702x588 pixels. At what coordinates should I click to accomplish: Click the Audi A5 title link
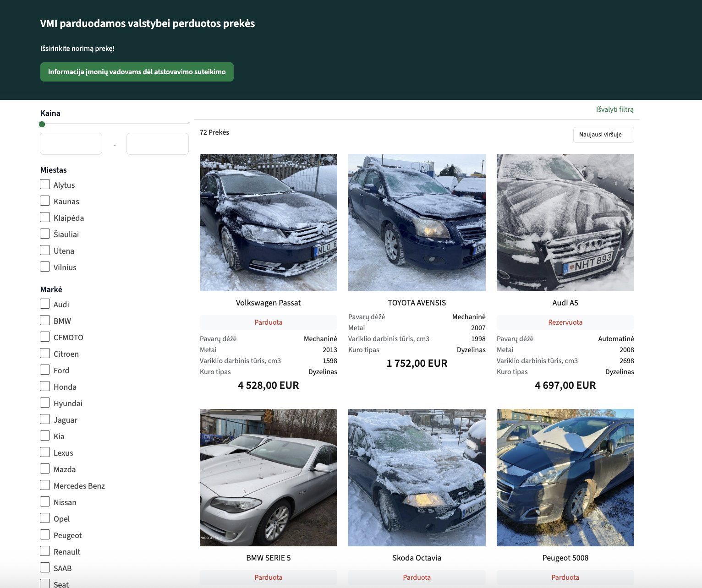[x=565, y=303]
